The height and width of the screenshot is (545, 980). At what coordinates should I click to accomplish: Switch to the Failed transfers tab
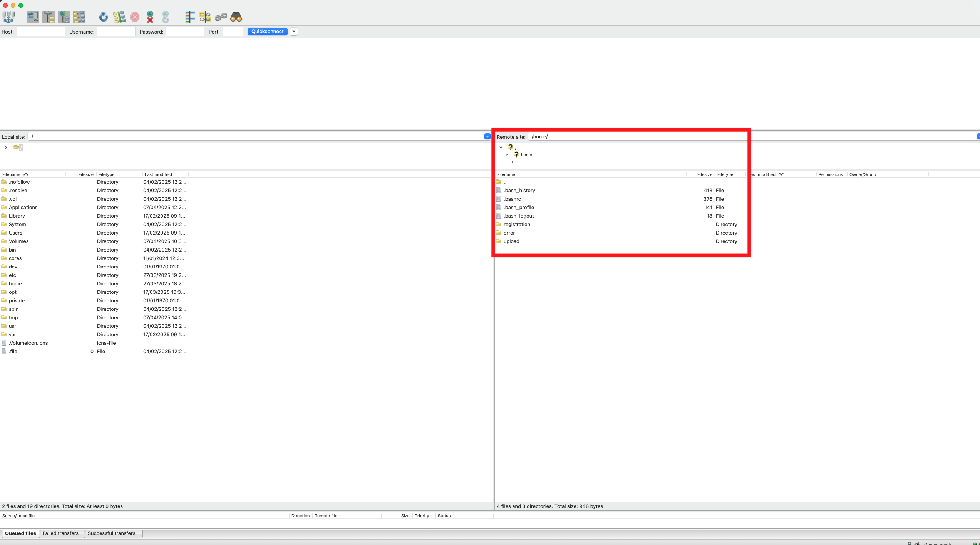(x=60, y=533)
